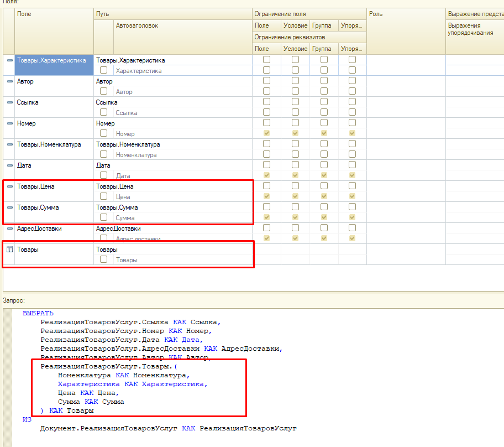
Task: Click the field icon beside Товары.Характеристика row
Action: pos(9,60)
